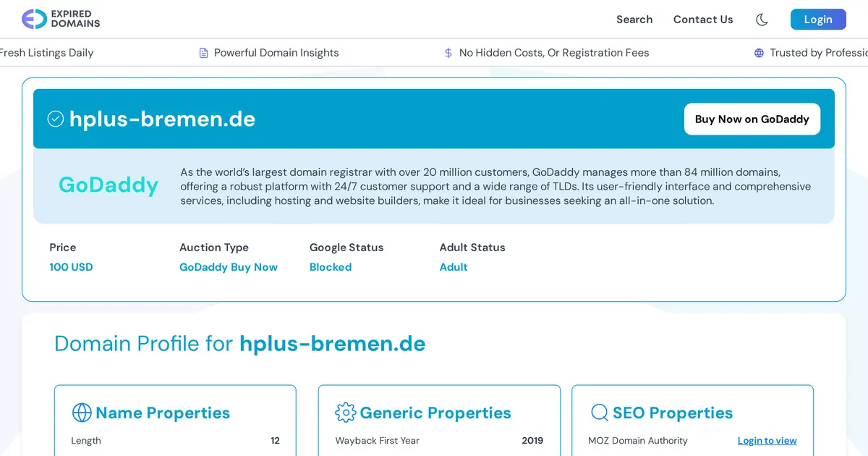Click the Adult status value
Viewport: 868px width, 456px height.
(454, 267)
